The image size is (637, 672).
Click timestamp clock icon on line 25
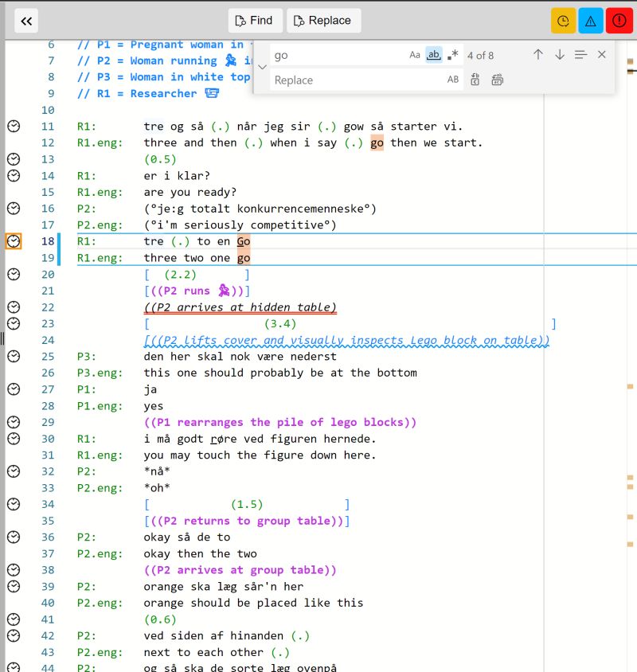14,357
